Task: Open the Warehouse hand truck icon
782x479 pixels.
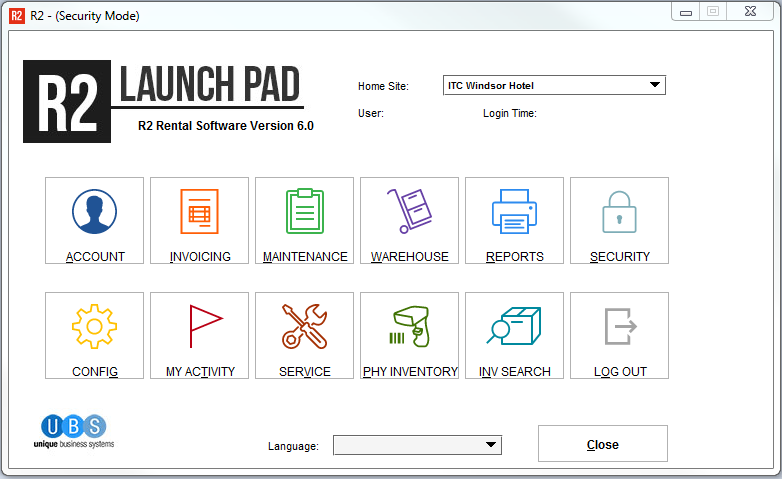Action: 409,212
